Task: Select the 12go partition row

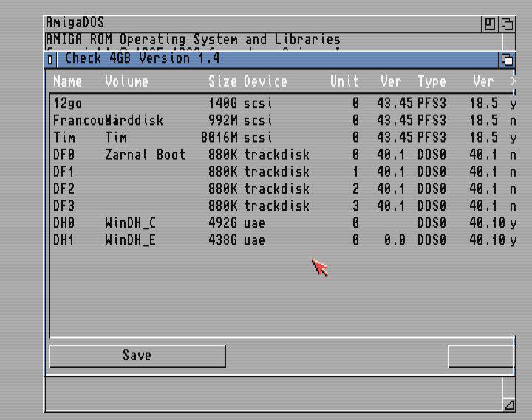Action: point(284,103)
